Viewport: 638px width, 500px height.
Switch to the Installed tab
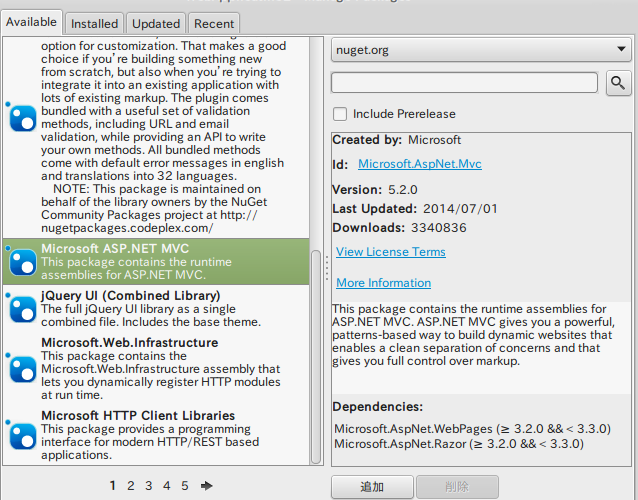point(94,24)
